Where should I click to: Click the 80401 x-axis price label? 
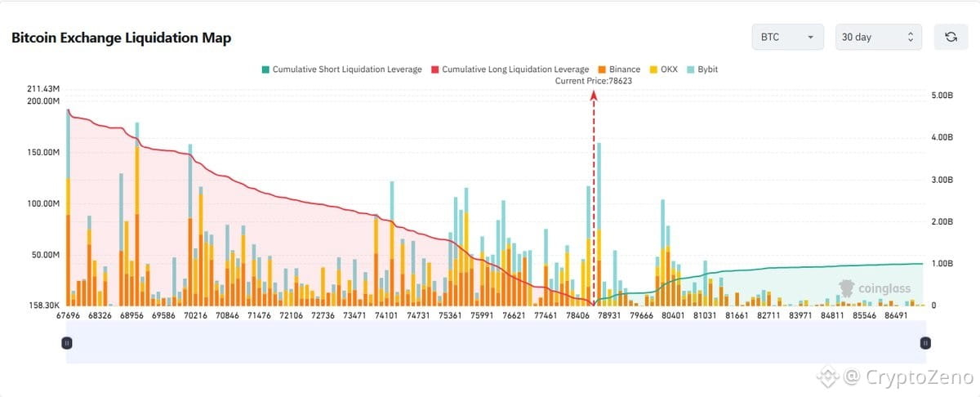click(x=674, y=314)
